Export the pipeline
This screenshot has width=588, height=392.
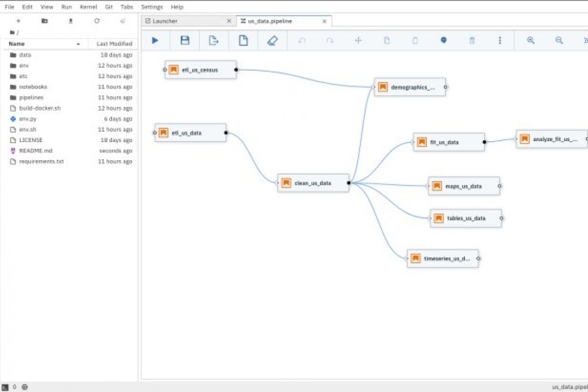(214, 41)
